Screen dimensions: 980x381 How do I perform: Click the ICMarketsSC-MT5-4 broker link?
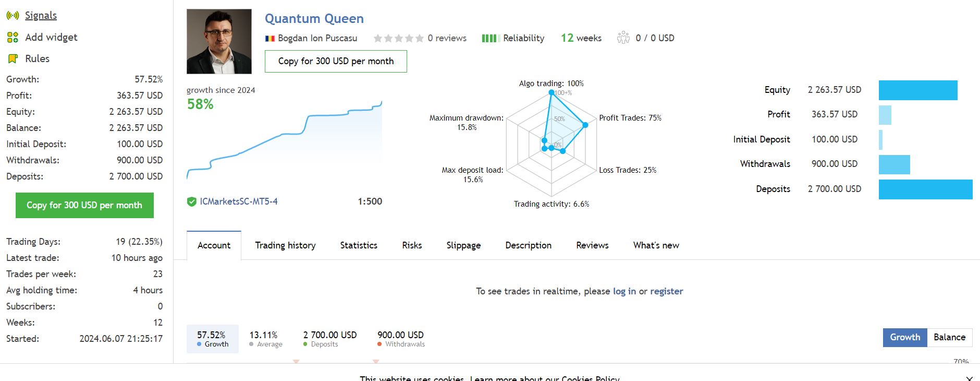[x=239, y=201]
